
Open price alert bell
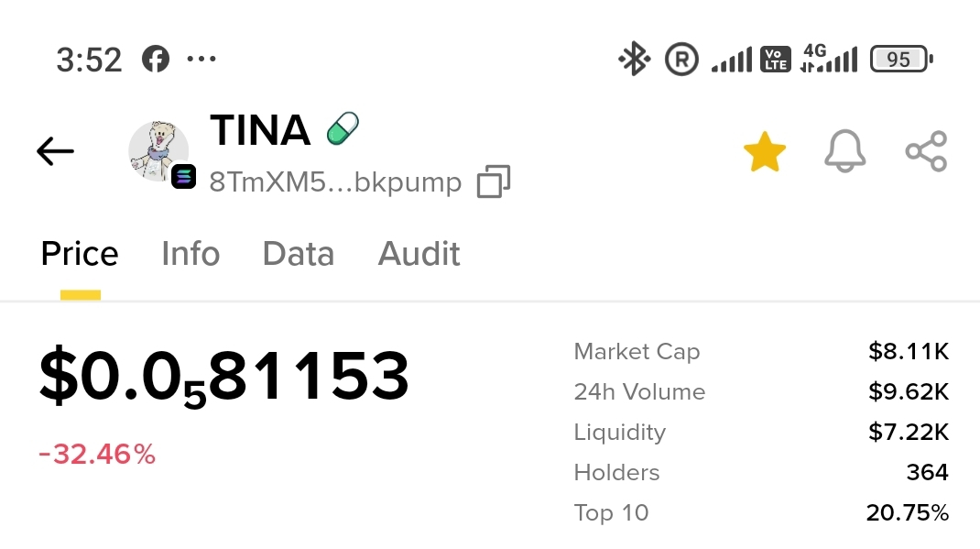[844, 151]
